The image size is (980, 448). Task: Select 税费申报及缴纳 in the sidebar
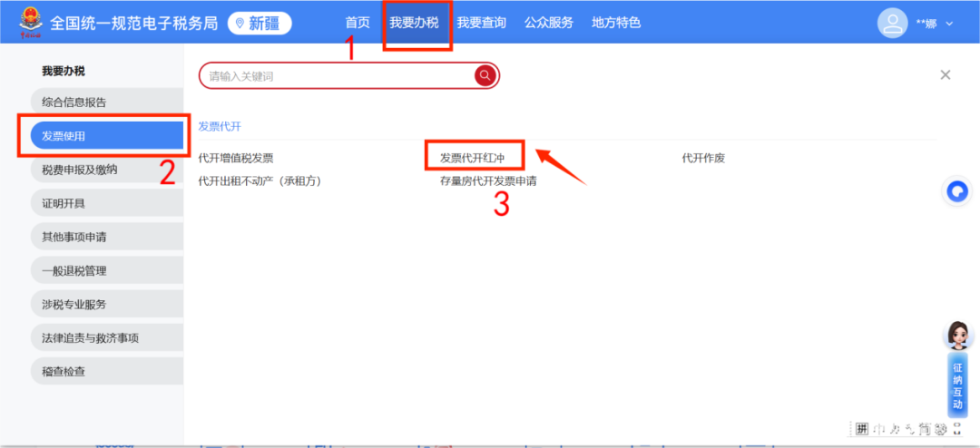(x=106, y=170)
